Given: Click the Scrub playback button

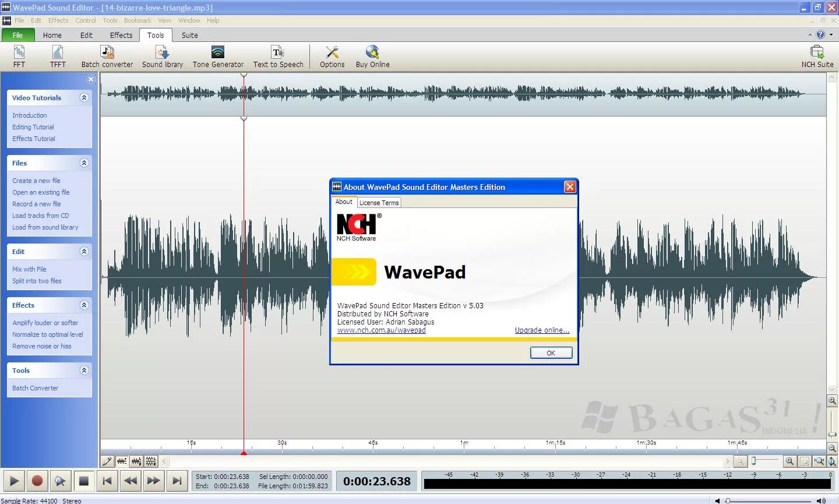Looking at the screenshot, I should click(x=60, y=481).
